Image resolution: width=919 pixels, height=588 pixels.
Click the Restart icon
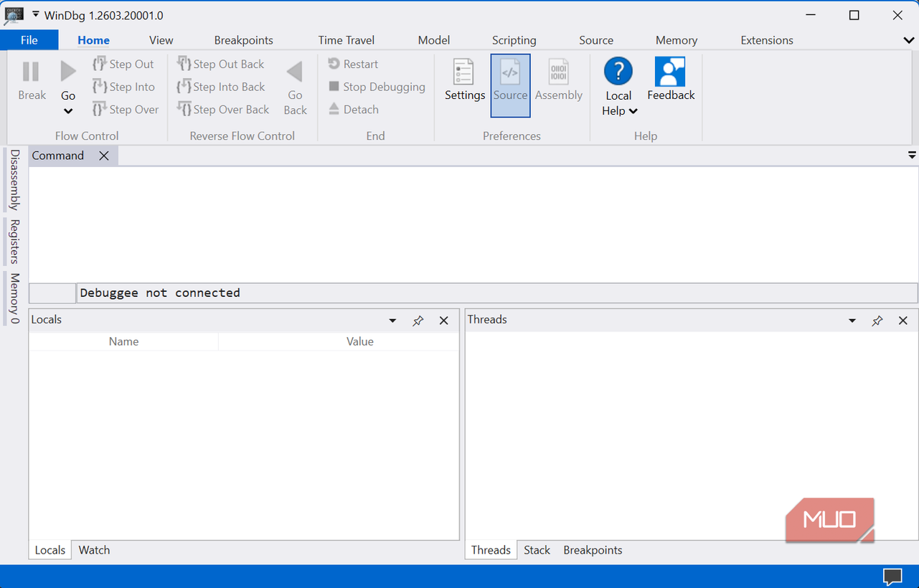[x=334, y=64]
